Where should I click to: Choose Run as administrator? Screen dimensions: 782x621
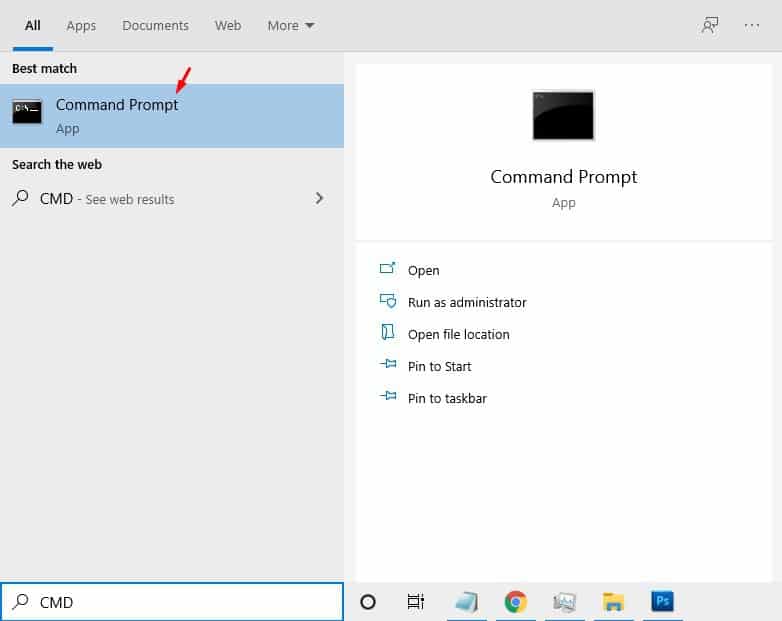point(467,302)
